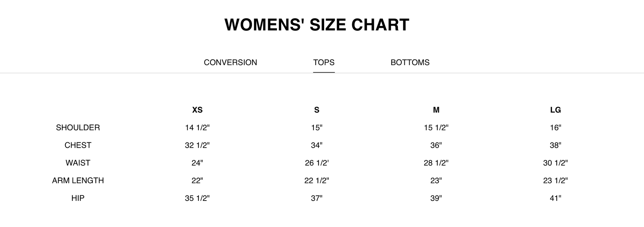Click the SHOULDER row label
This screenshot has width=644, height=227.
[x=78, y=128]
